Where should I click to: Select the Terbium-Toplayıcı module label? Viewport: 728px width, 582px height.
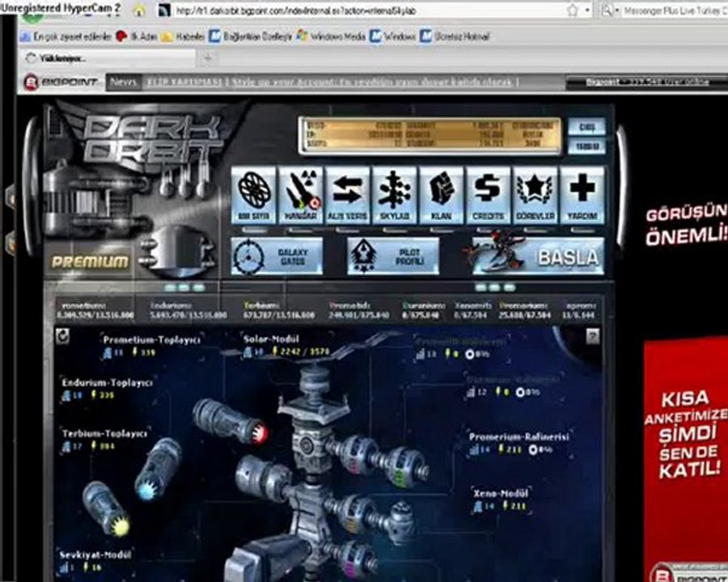(105, 433)
